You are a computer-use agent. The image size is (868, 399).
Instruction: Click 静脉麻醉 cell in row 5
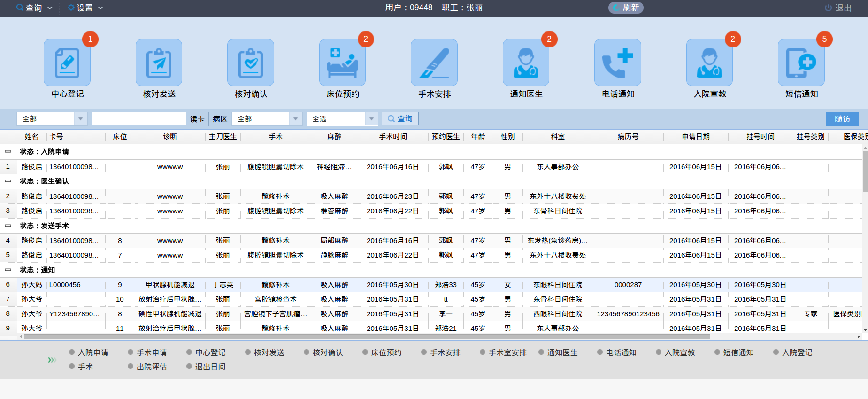(334, 255)
